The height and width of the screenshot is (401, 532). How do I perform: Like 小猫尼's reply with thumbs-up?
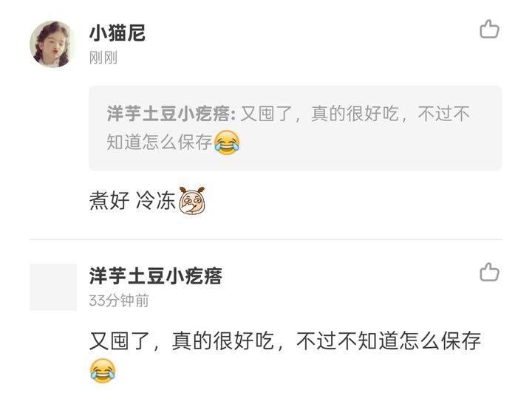[489, 29]
